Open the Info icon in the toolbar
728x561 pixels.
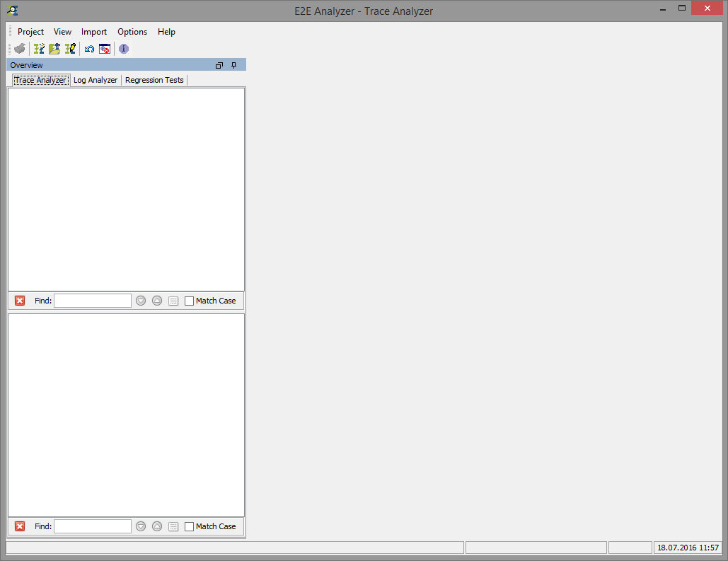123,49
